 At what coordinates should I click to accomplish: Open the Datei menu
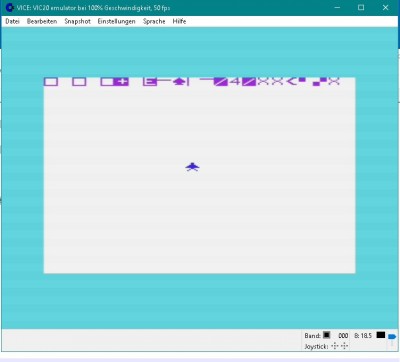[x=12, y=21]
